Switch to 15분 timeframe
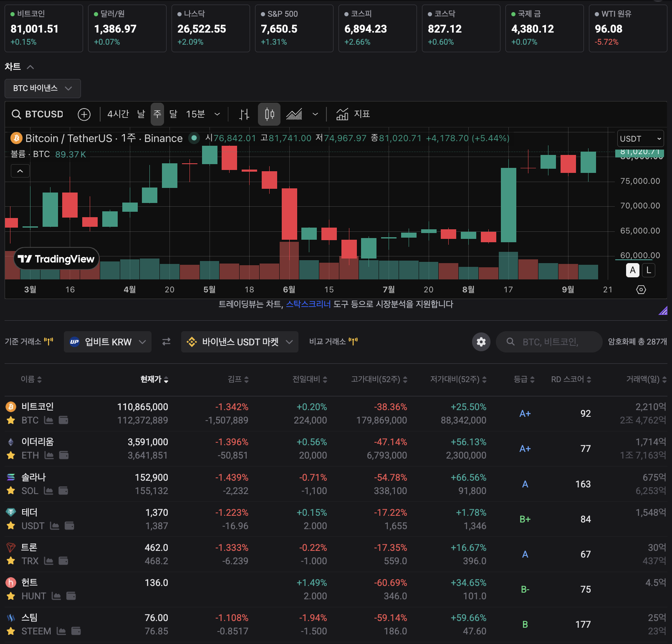Viewport: 672px width, 644px height. pyautogui.click(x=195, y=114)
